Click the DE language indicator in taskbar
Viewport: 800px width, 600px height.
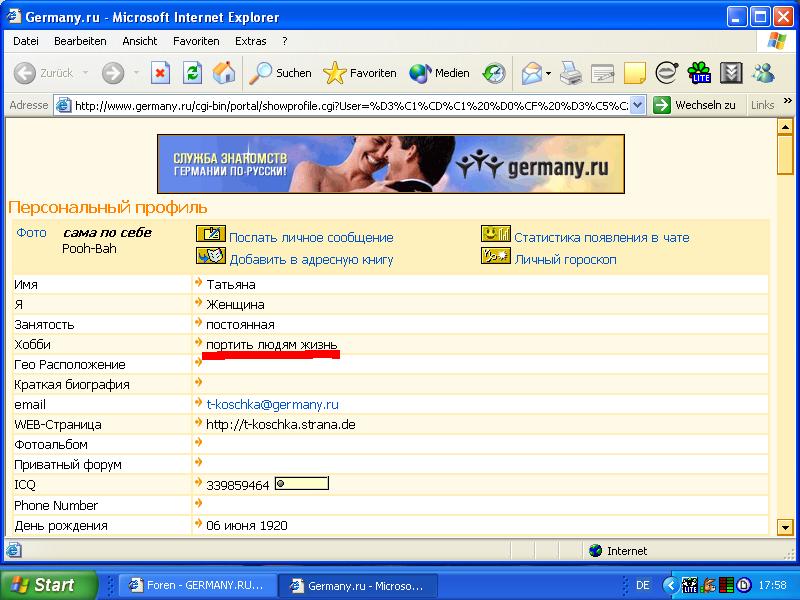coord(643,585)
